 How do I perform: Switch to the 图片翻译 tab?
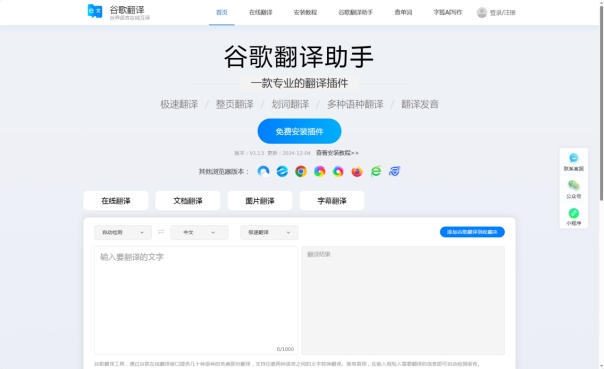click(260, 201)
